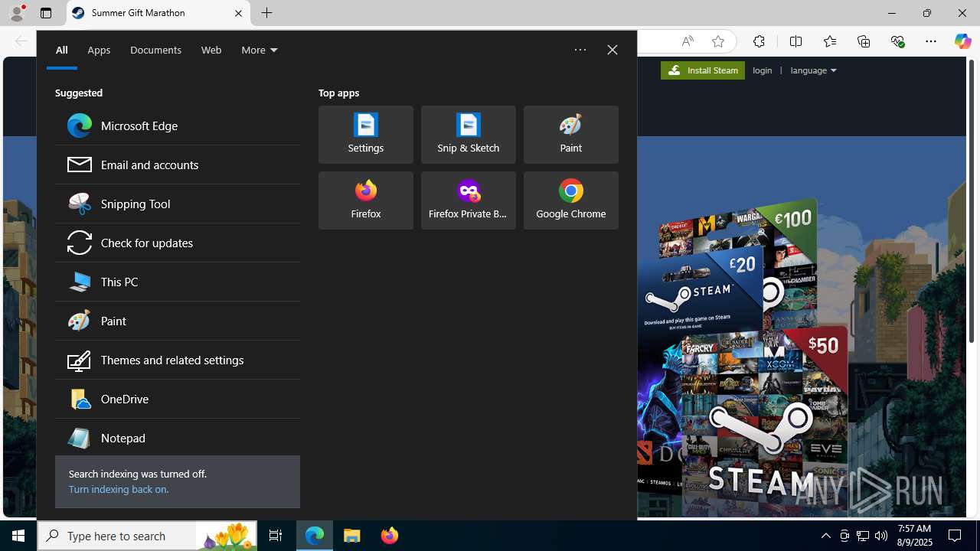Open Edge Browser essentials icon
Viewport: 980px width, 551px height.
tap(897, 41)
